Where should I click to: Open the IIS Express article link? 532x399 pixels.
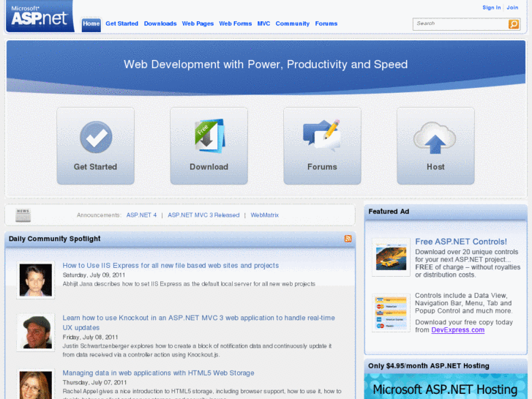[x=171, y=265]
